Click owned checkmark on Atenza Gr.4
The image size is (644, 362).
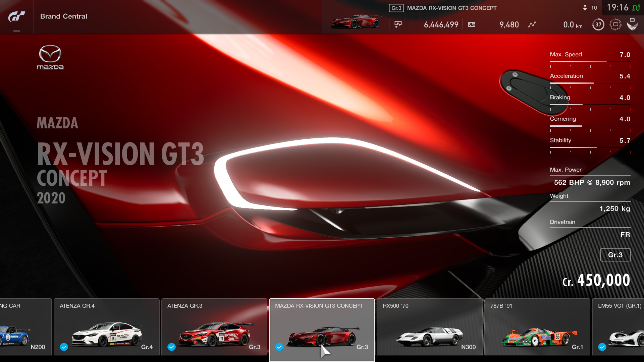pyautogui.click(x=64, y=347)
